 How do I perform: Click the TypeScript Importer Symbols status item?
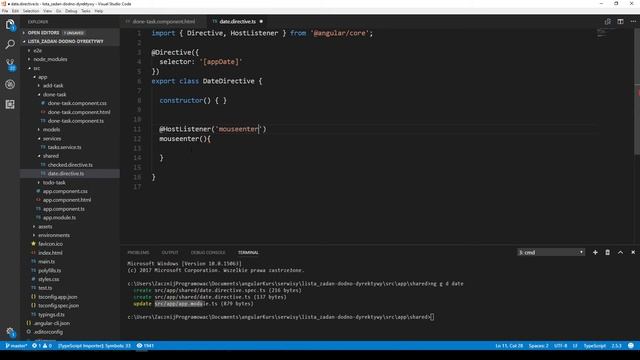pyautogui.click(x=94, y=346)
